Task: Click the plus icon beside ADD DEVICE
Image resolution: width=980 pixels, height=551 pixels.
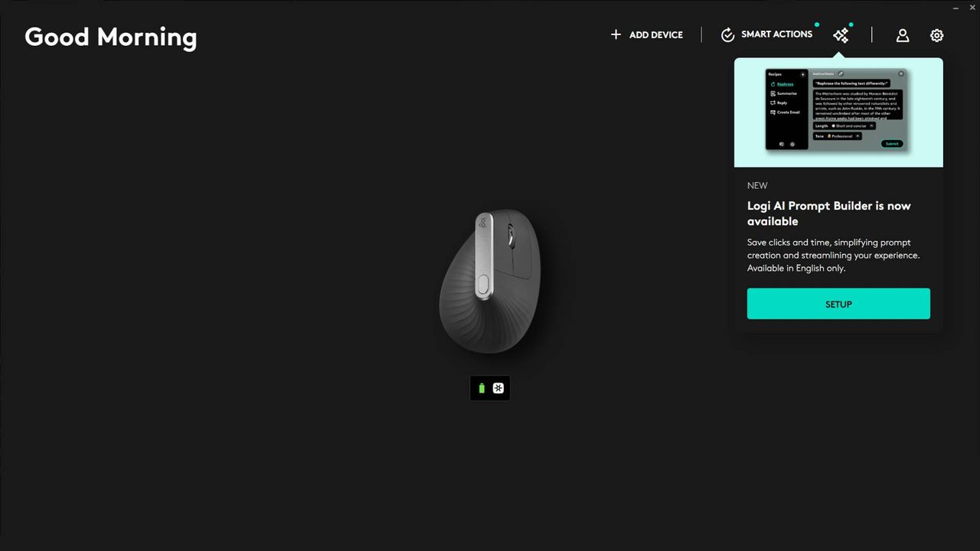Action: pyautogui.click(x=616, y=34)
